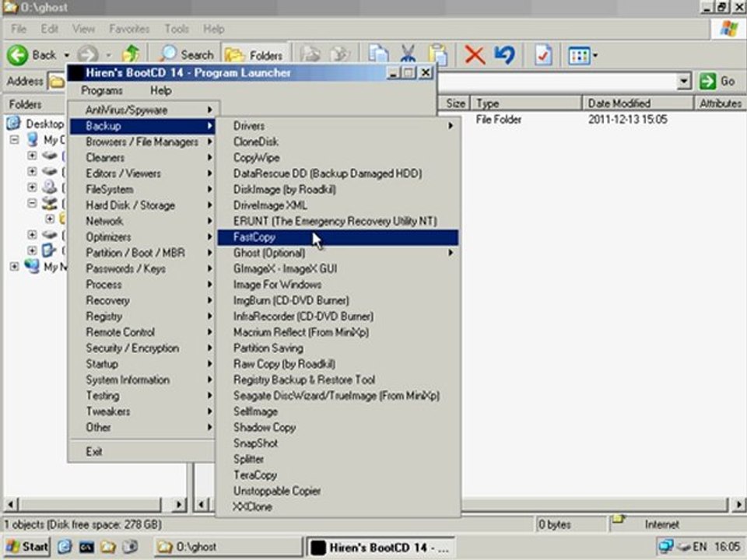Click the file list's right scroll arrow
Viewport: 747px width, 560px height.
(738, 504)
